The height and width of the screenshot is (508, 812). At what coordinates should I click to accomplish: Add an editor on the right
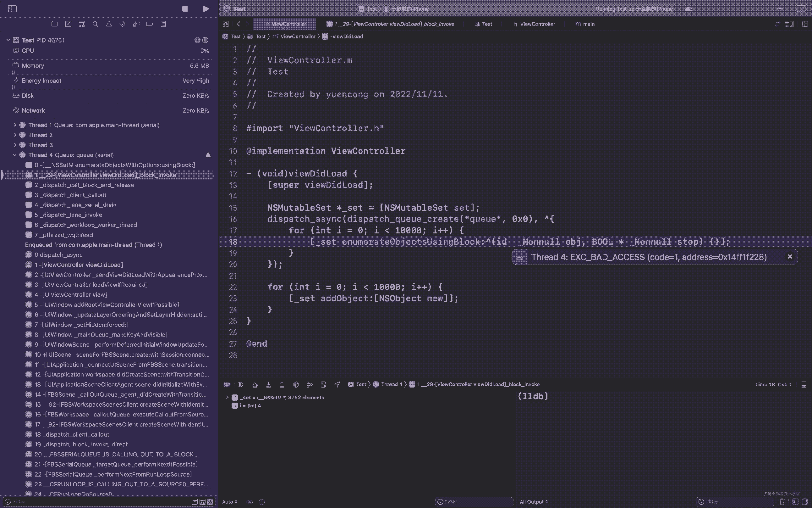click(805, 24)
